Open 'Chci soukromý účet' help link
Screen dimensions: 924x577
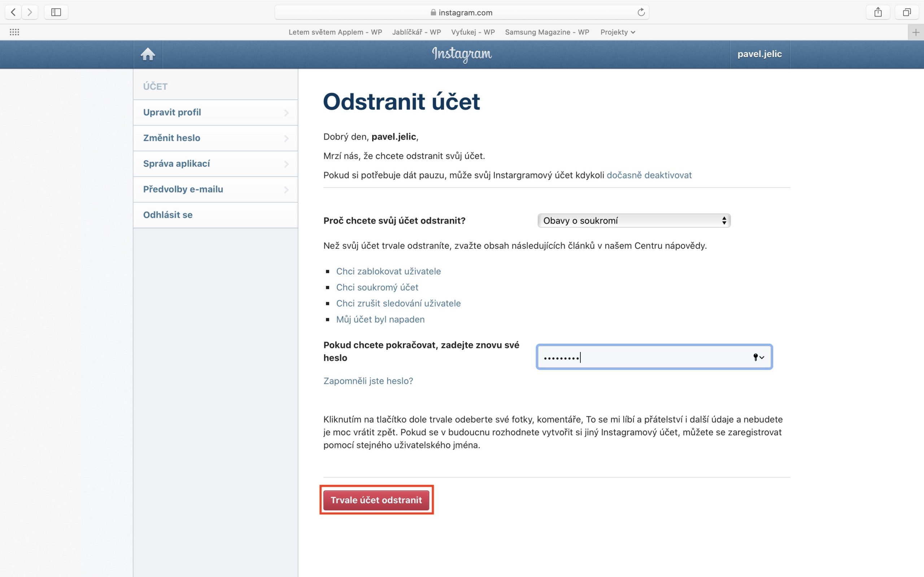(x=377, y=287)
